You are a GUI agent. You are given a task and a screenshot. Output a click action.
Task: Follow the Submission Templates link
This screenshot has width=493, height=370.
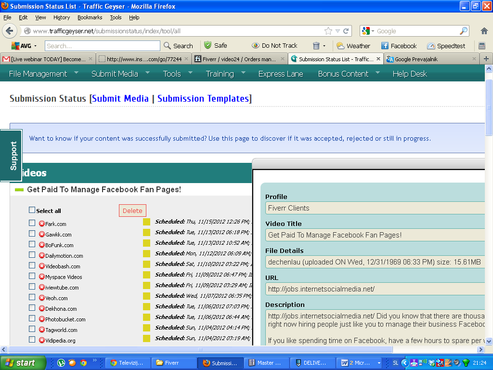203,99
